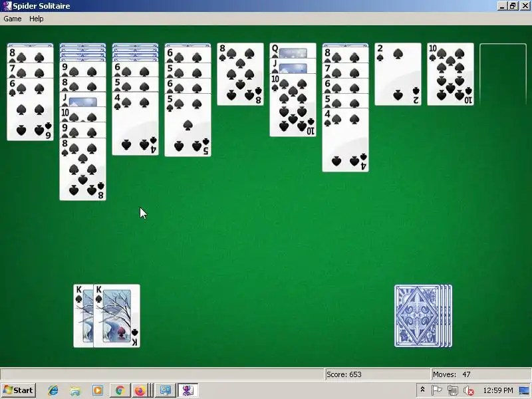
Task: Open the Game menu
Action: tap(13, 19)
